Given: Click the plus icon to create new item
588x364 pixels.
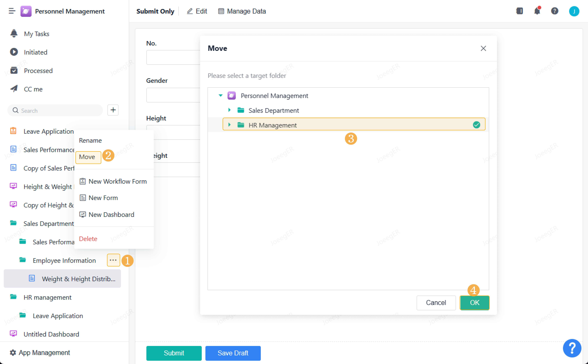Looking at the screenshot, I should coord(113,110).
